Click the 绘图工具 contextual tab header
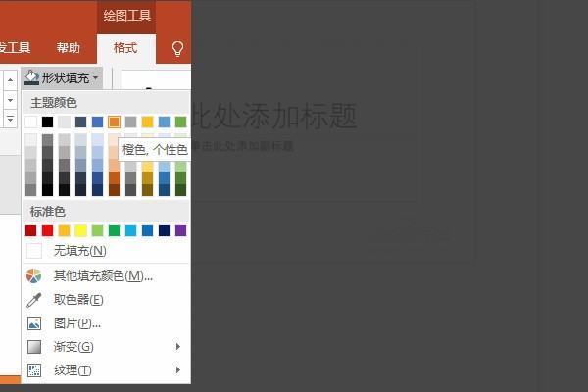Image resolution: width=588 pixels, height=392 pixels. 127,16
